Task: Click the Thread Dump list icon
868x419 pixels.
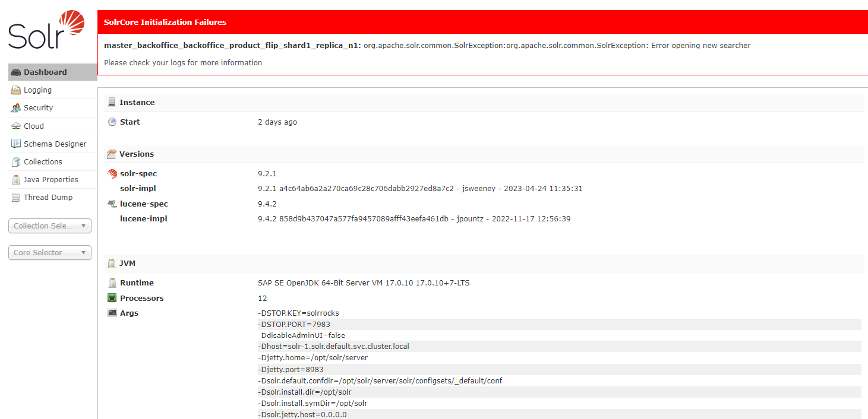Action: (x=16, y=197)
